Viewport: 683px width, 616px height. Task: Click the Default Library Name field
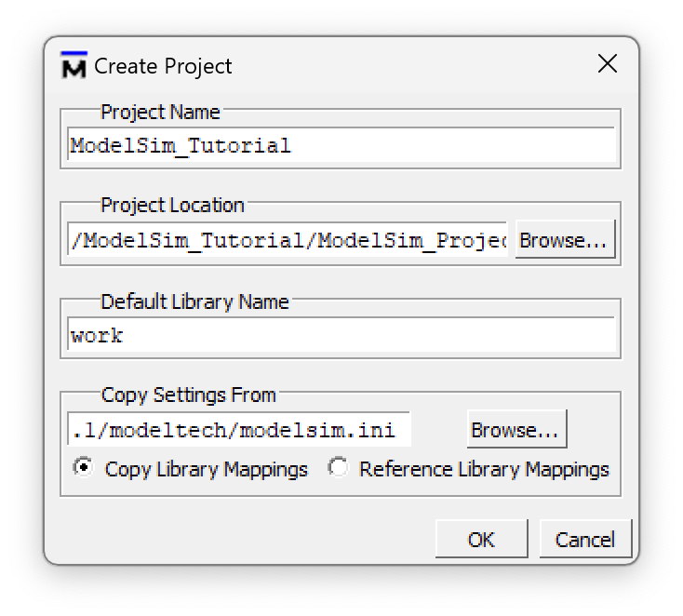point(341,335)
